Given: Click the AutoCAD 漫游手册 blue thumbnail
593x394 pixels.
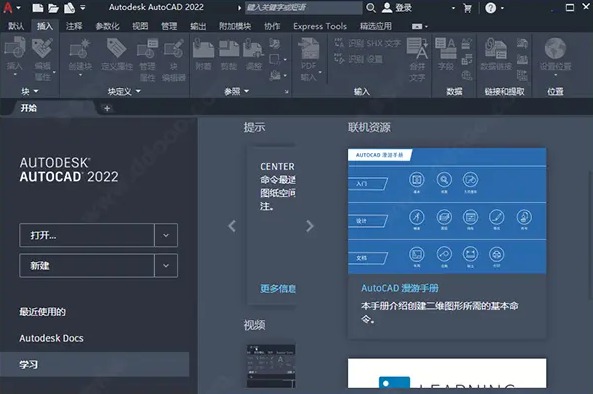Looking at the screenshot, I should point(447,211).
